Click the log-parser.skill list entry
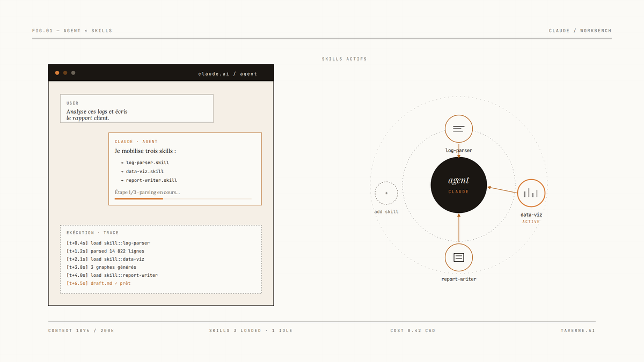 (x=145, y=162)
